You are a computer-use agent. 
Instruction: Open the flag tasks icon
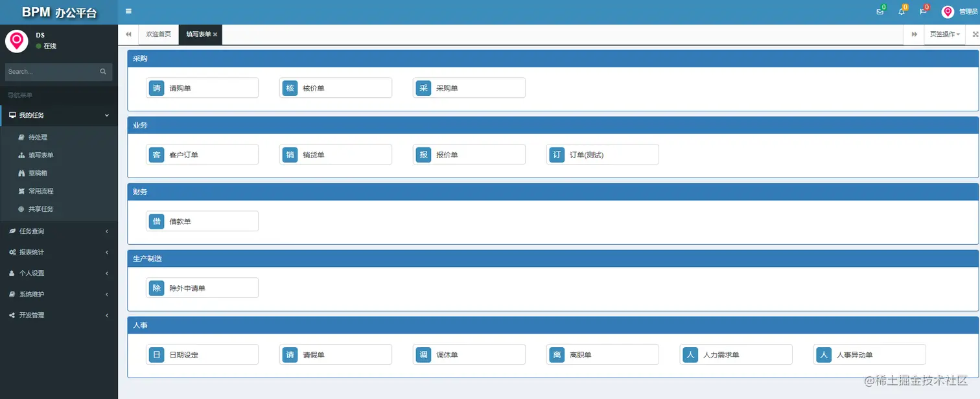coord(923,12)
